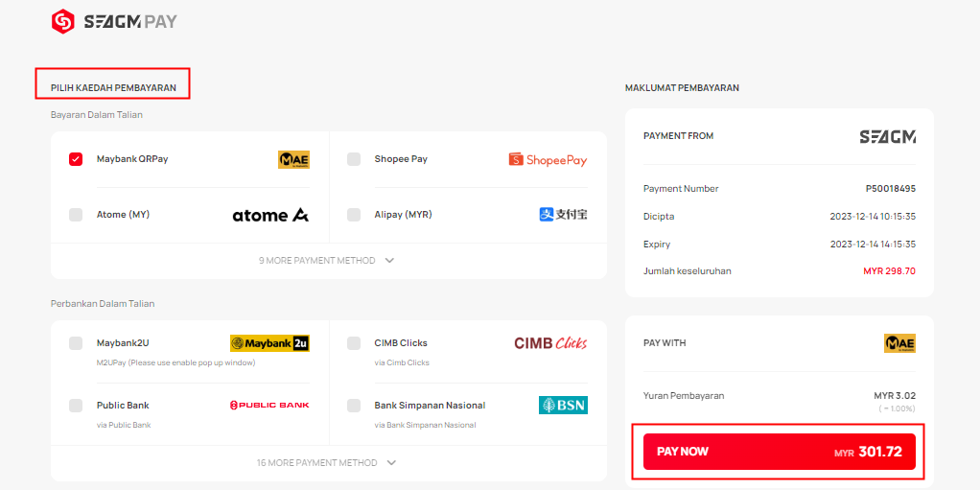This screenshot has width=980, height=490.
Task: Select the Shopee Pay checkbox
Action: [x=354, y=159]
